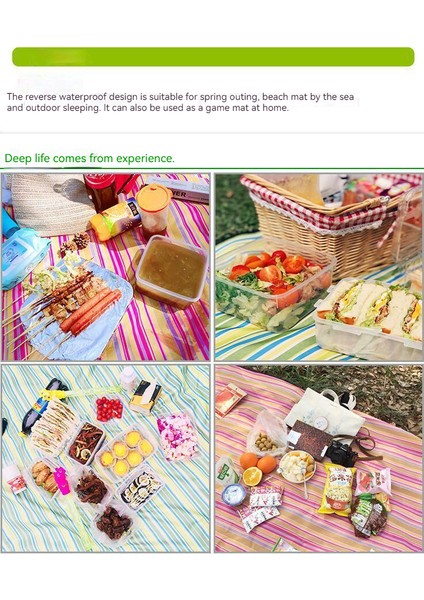This screenshot has width=424, height=600.
Task: Click the orange-lidded cup in first photo
Action: click(x=153, y=209)
